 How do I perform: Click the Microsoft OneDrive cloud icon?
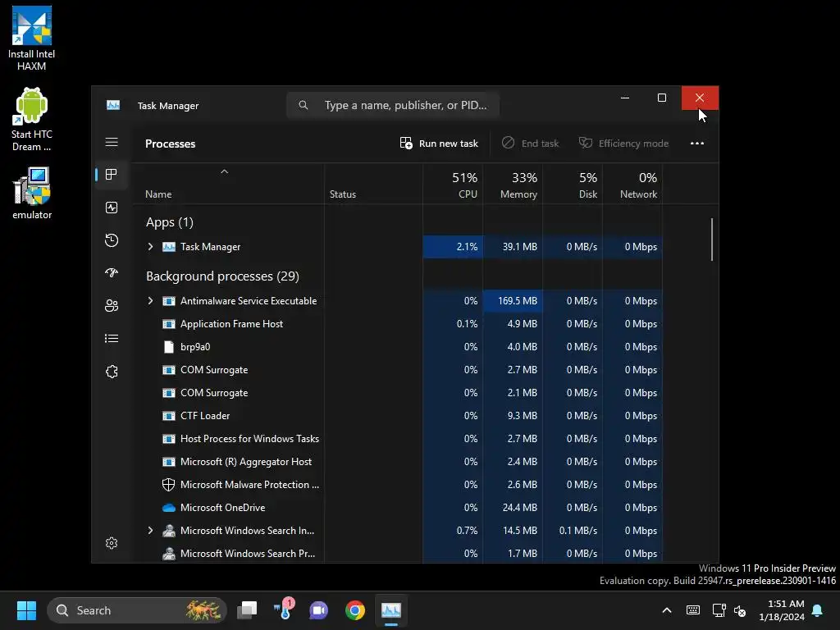169,507
